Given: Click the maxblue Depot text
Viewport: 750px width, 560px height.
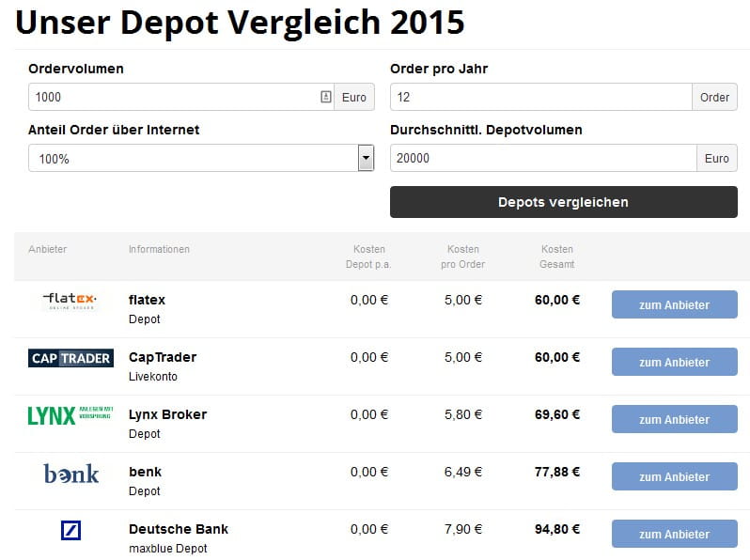Looking at the screenshot, I should click(x=168, y=549).
